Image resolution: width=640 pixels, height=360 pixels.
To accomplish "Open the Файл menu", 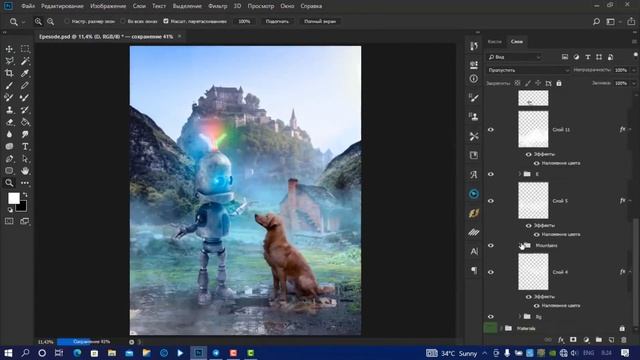I will click(x=28, y=6).
